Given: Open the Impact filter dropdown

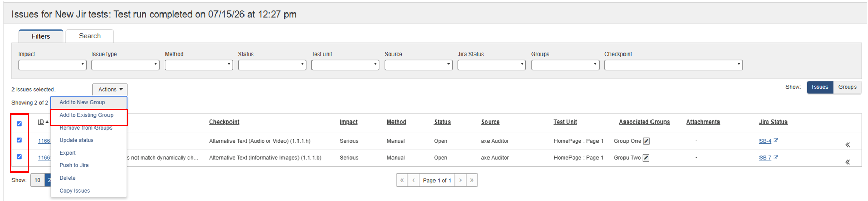Looking at the screenshot, I should point(52,65).
